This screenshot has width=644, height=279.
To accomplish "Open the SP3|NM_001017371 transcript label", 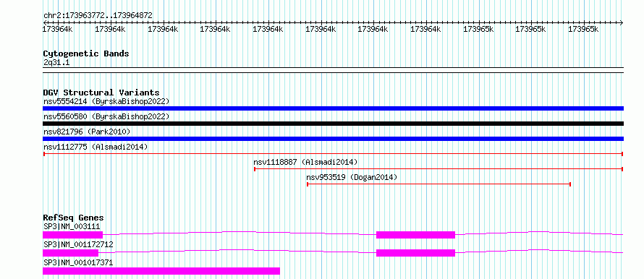I will [78, 262].
